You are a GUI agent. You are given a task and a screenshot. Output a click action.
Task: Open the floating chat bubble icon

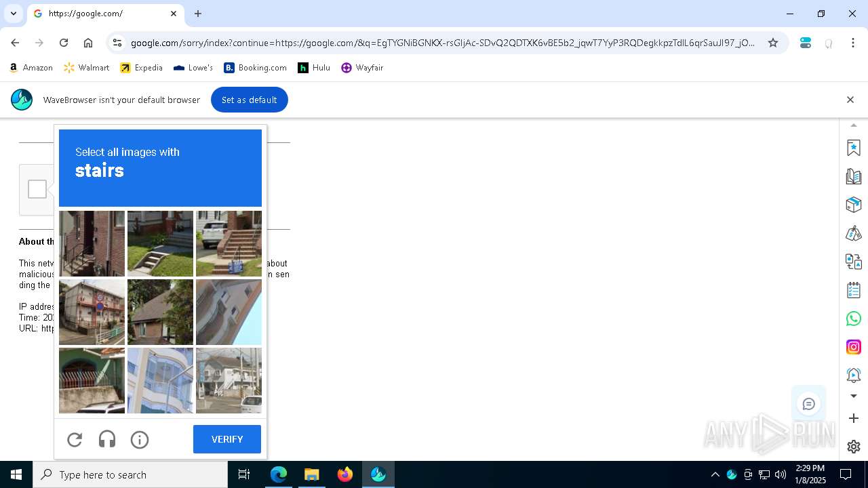[x=808, y=405]
